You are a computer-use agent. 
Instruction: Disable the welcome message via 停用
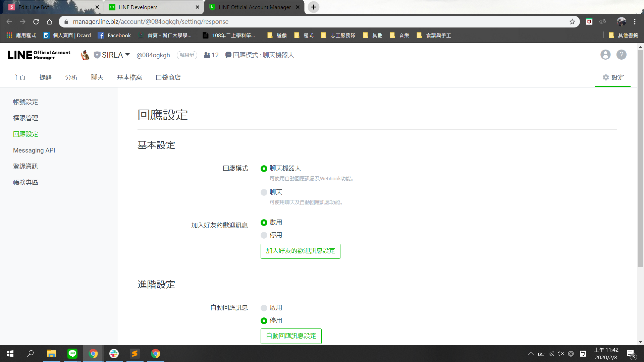coord(264,235)
